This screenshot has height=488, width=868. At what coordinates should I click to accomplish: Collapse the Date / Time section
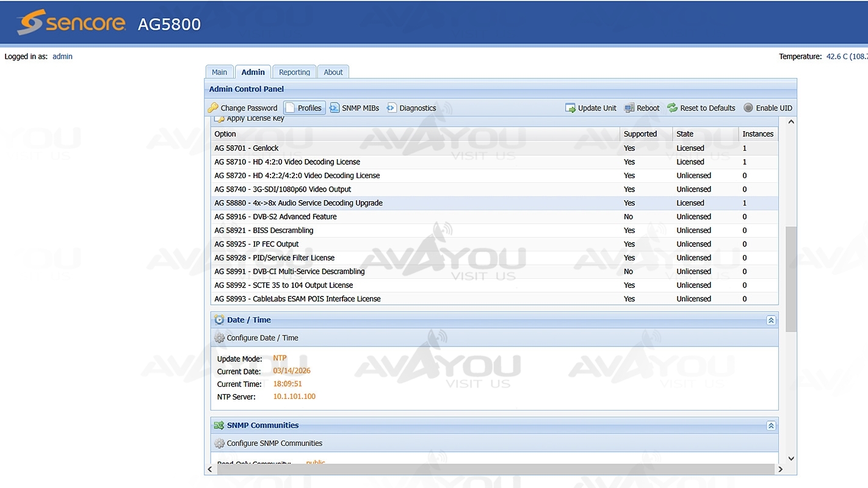(x=771, y=320)
